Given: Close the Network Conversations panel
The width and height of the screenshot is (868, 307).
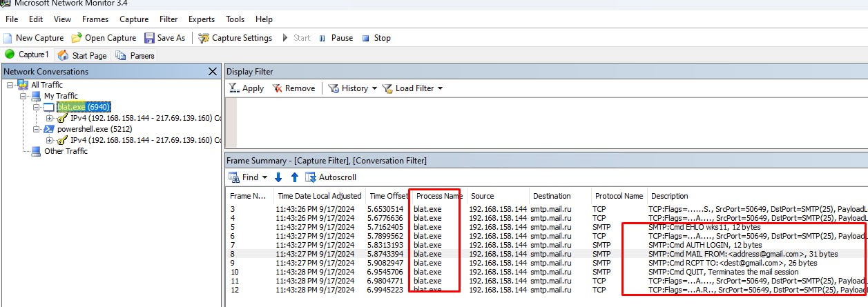Looking at the screenshot, I should pyautogui.click(x=213, y=72).
